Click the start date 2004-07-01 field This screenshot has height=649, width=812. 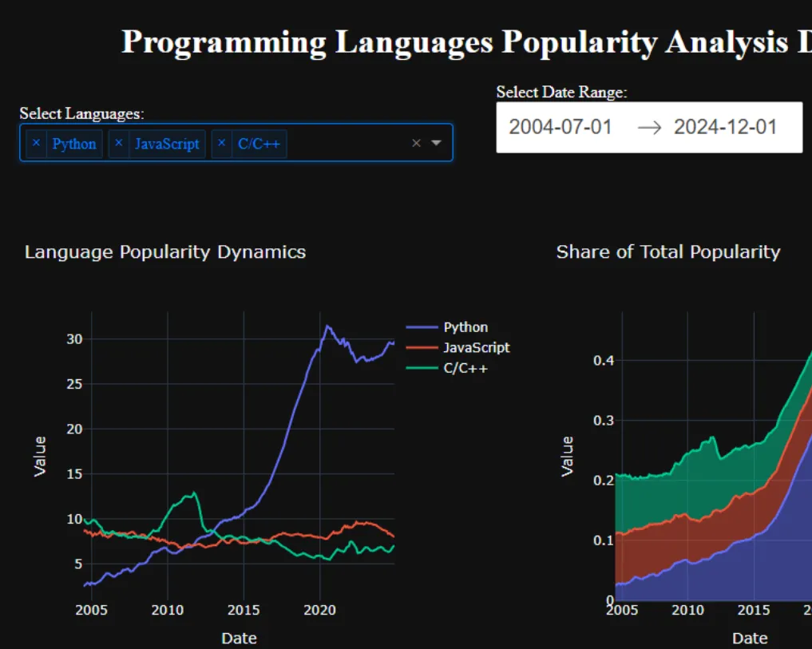pos(560,127)
